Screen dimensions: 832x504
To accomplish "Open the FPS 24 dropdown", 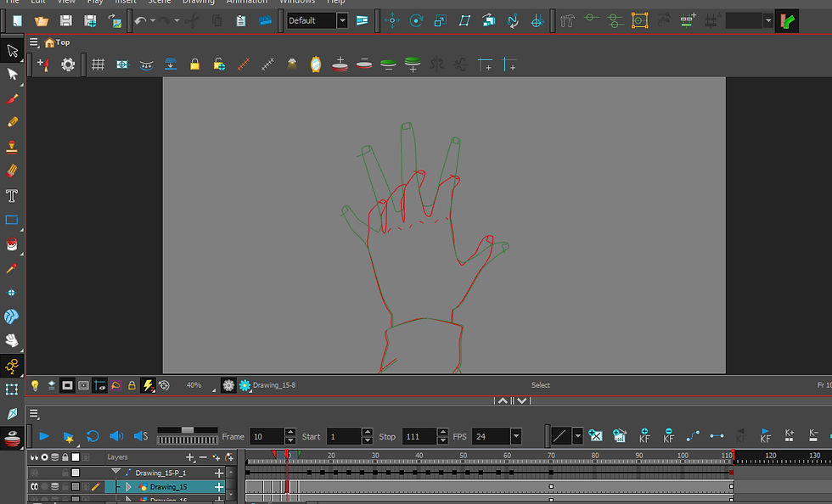I will click(516, 437).
